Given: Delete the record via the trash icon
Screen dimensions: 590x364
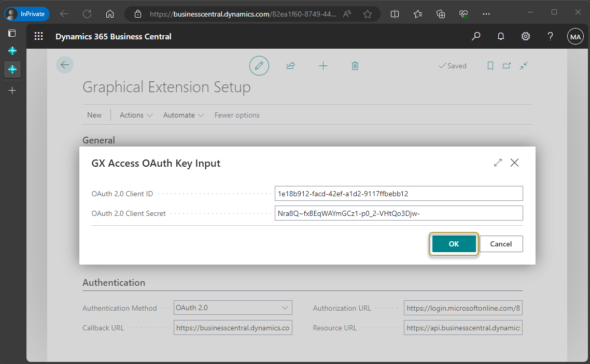Looking at the screenshot, I should 355,65.
